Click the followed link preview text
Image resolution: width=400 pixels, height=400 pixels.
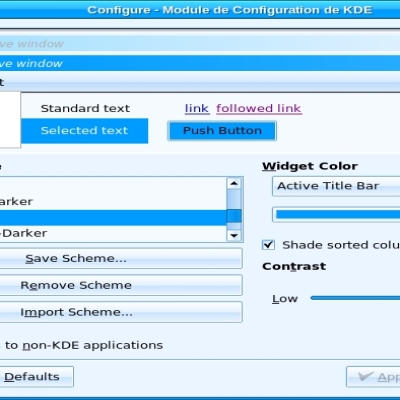coord(259,108)
